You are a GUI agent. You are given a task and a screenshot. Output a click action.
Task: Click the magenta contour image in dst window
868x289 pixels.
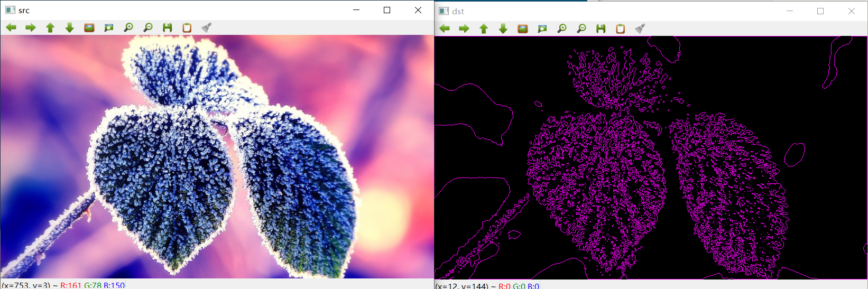click(651, 158)
